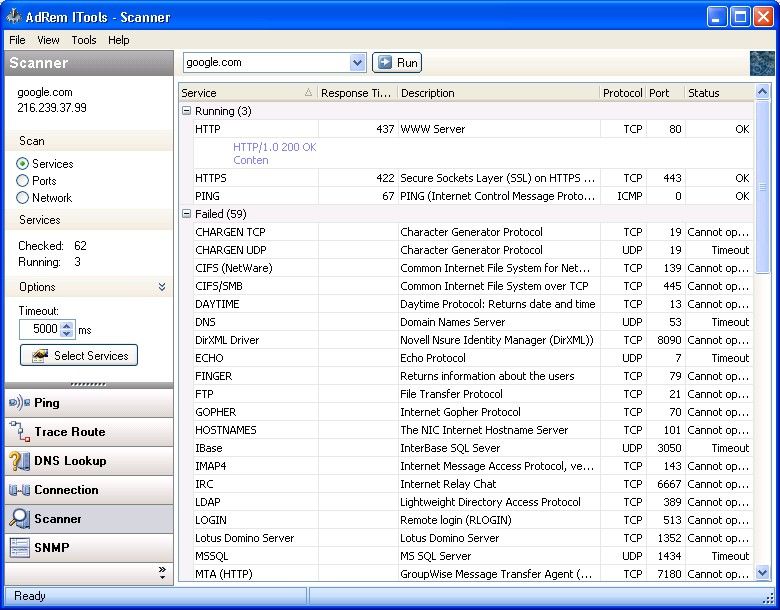This screenshot has width=780, height=610.
Task: Open the Ping tool icon in sidebar
Action: click(19, 403)
